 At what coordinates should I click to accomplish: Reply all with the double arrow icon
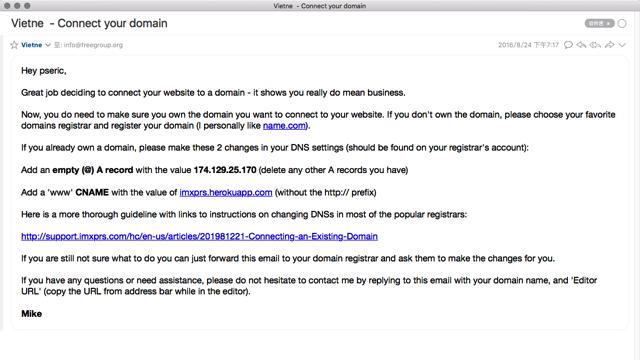click(x=596, y=45)
